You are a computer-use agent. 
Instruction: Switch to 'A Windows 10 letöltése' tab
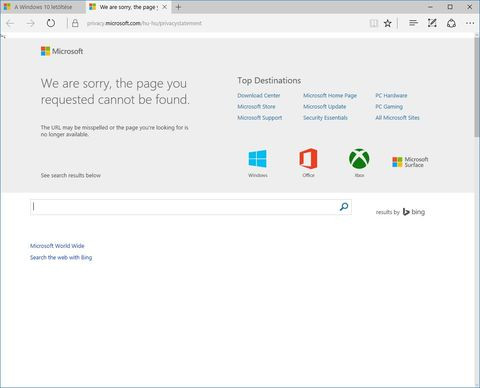click(x=43, y=7)
